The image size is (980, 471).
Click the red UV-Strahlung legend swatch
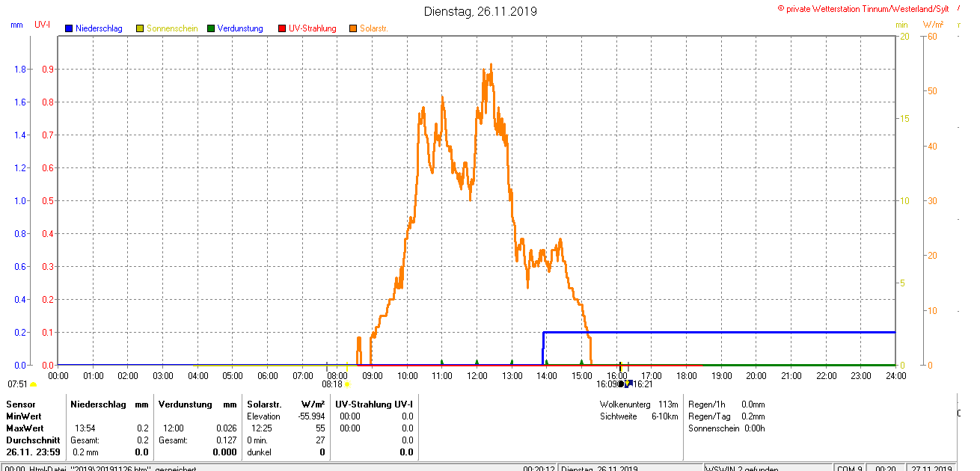[x=282, y=28]
